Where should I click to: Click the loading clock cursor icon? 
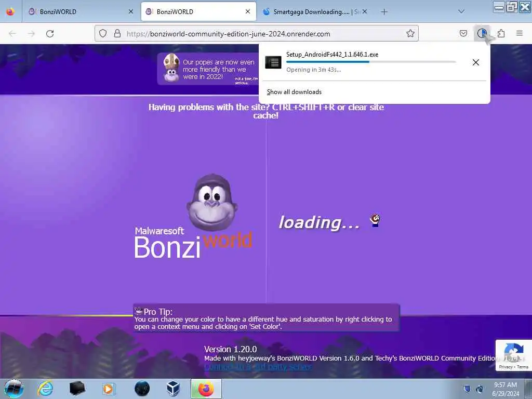pos(375,220)
